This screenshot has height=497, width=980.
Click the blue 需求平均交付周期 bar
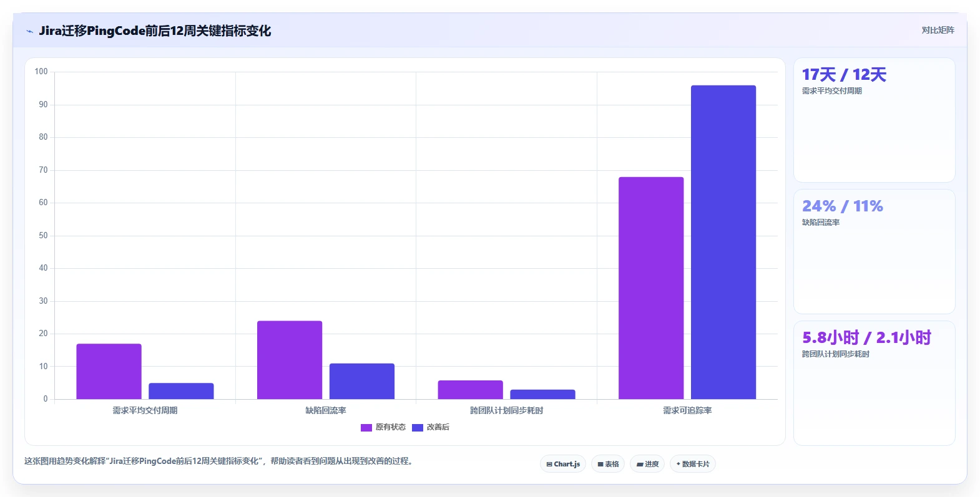click(181, 391)
